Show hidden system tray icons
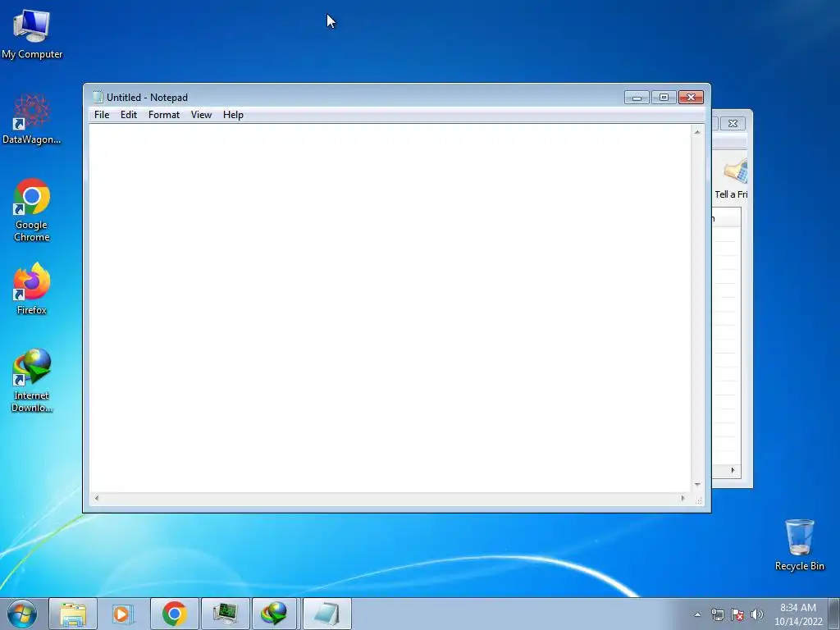Image resolution: width=840 pixels, height=630 pixels. click(x=697, y=614)
